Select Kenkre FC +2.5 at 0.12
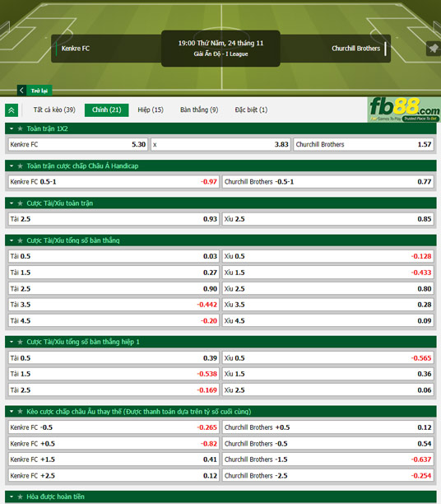This screenshot has height=504, width=441. tap(114, 475)
